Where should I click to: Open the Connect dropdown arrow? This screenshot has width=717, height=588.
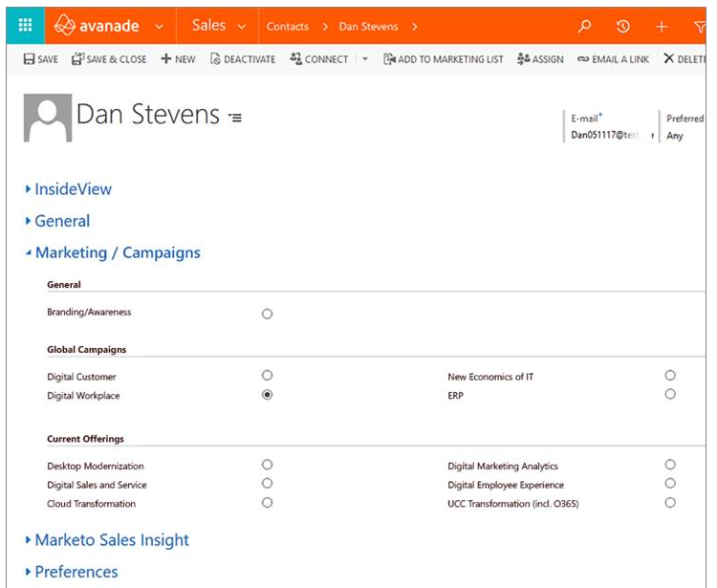[365, 59]
